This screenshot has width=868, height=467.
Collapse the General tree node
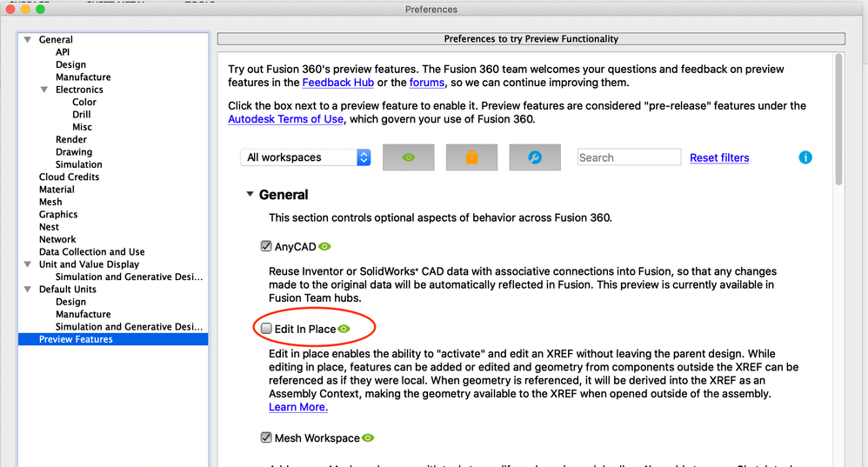(27, 39)
